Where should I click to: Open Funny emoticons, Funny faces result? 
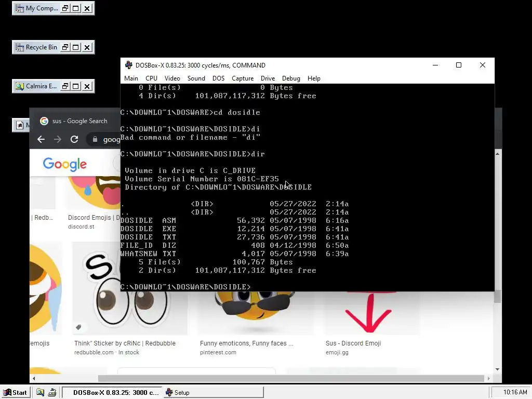tap(247, 343)
